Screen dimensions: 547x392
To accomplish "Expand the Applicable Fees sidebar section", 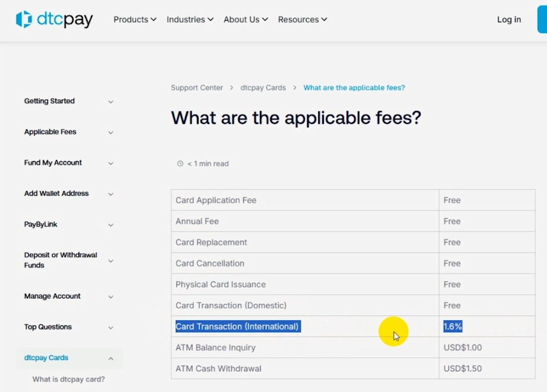I will [111, 133].
